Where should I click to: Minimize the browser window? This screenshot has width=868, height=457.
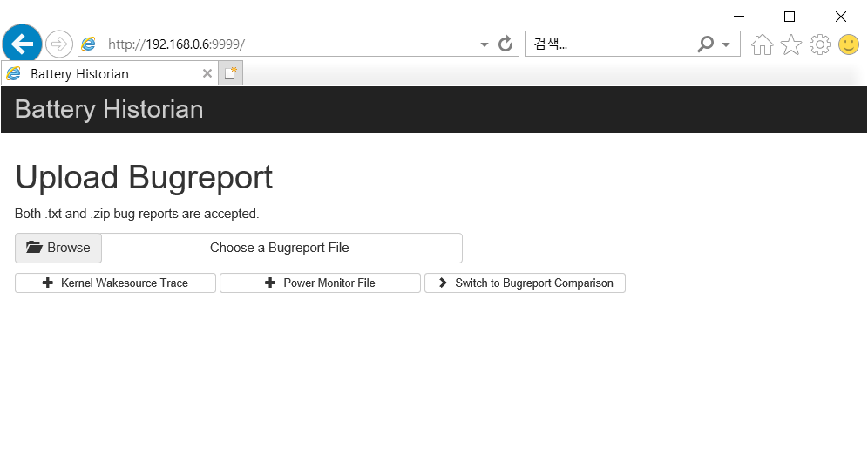click(x=739, y=16)
